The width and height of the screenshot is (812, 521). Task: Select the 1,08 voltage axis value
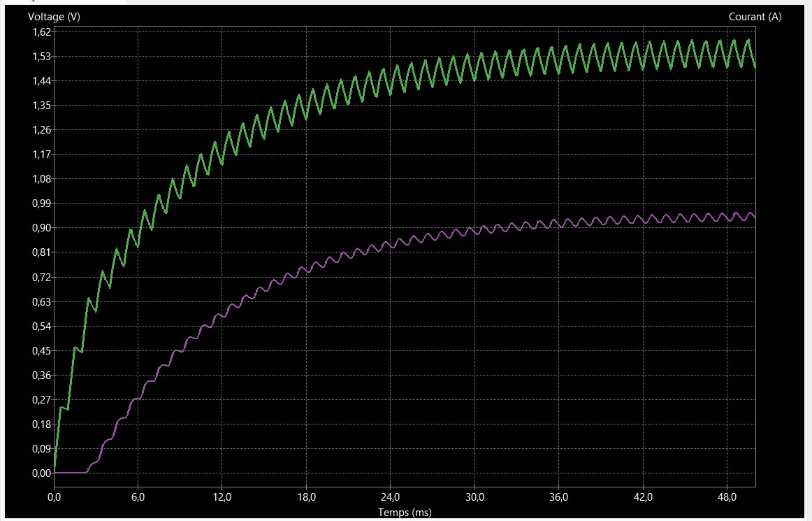(x=41, y=179)
